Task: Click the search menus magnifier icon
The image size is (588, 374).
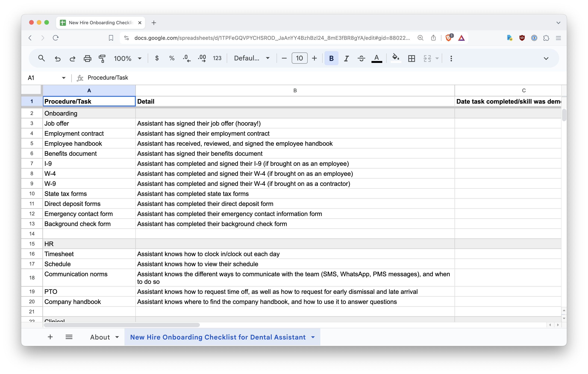Action: (41, 58)
